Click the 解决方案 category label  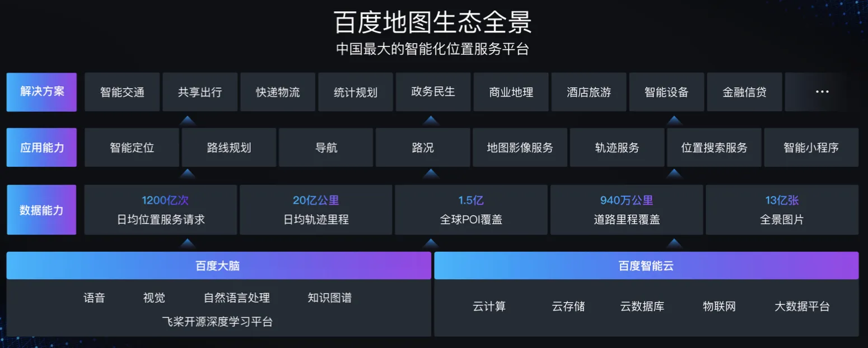[41, 92]
